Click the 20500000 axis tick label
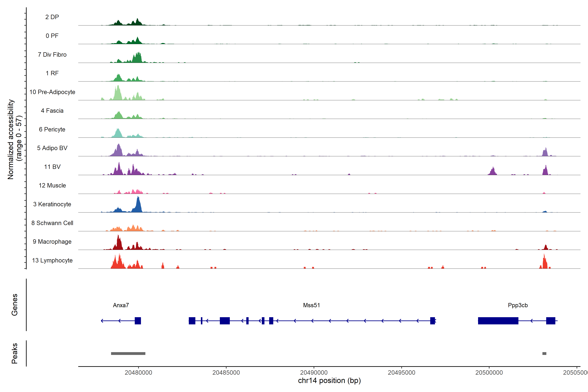The height and width of the screenshot is (392, 588). pos(489,372)
